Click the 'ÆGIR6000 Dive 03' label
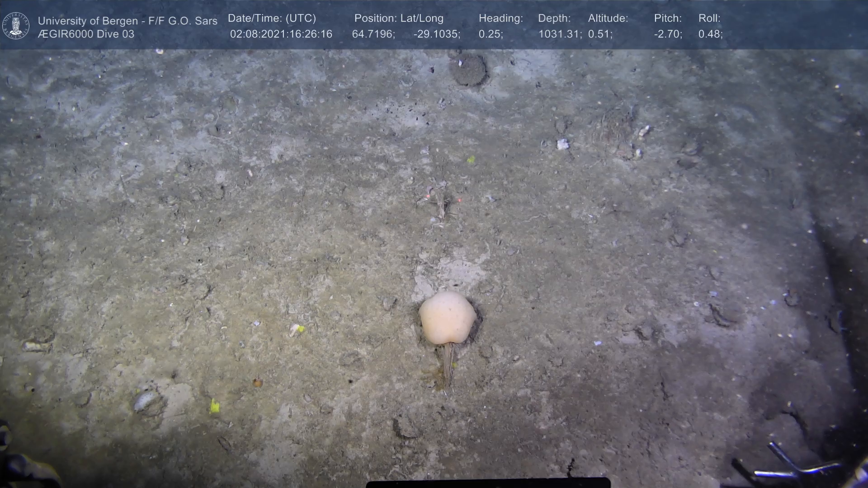The height and width of the screenshot is (488, 868). coord(86,34)
